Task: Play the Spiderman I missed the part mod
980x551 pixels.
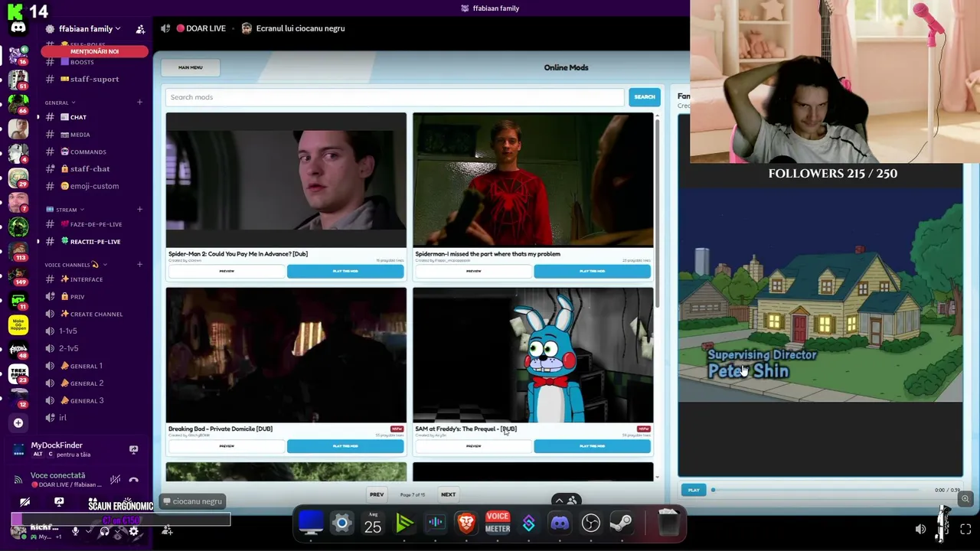Action: pos(592,271)
